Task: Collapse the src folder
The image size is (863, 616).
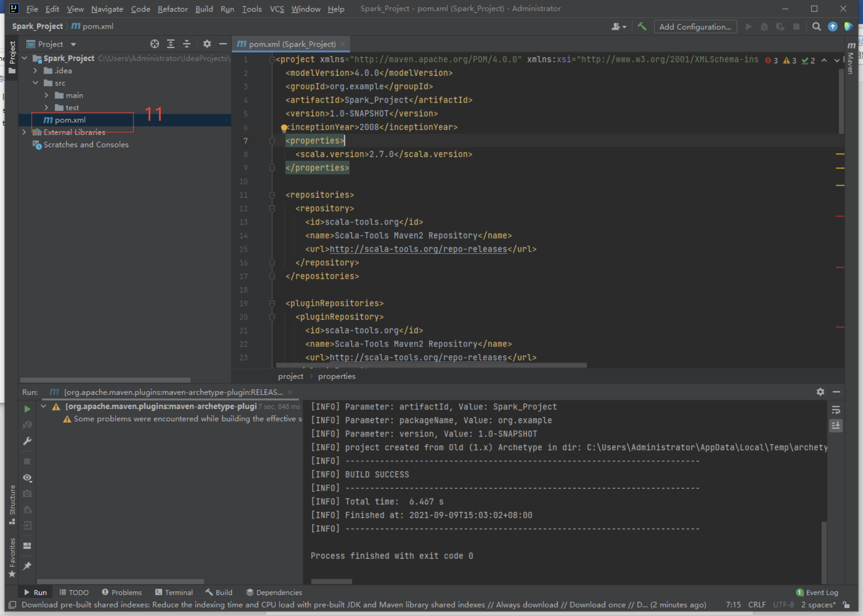Action: click(36, 83)
